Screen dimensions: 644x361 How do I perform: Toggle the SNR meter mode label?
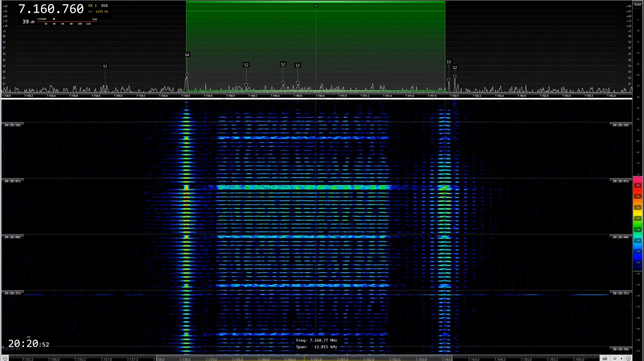(x=94, y=19)
